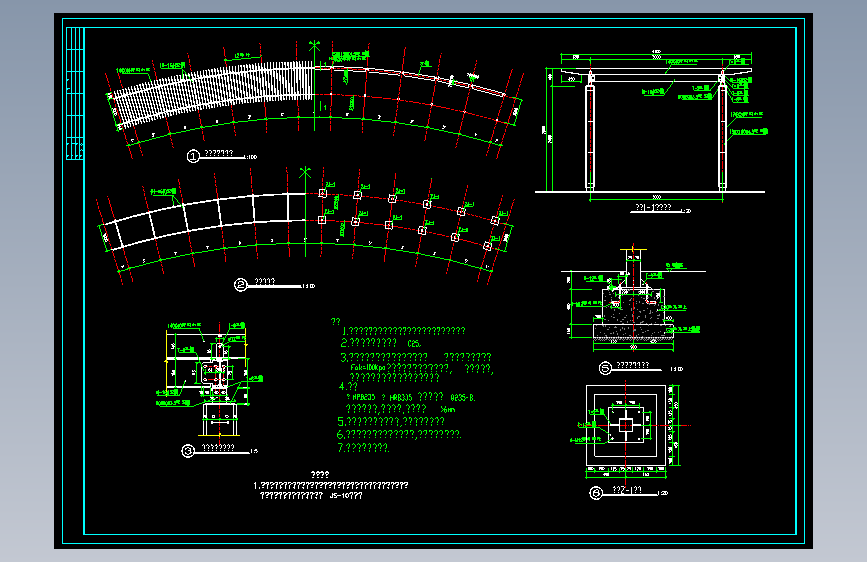The width and height of the screenshot is (867, 562).
Task: Select green note line number 5
Action: tap(391, 422)
